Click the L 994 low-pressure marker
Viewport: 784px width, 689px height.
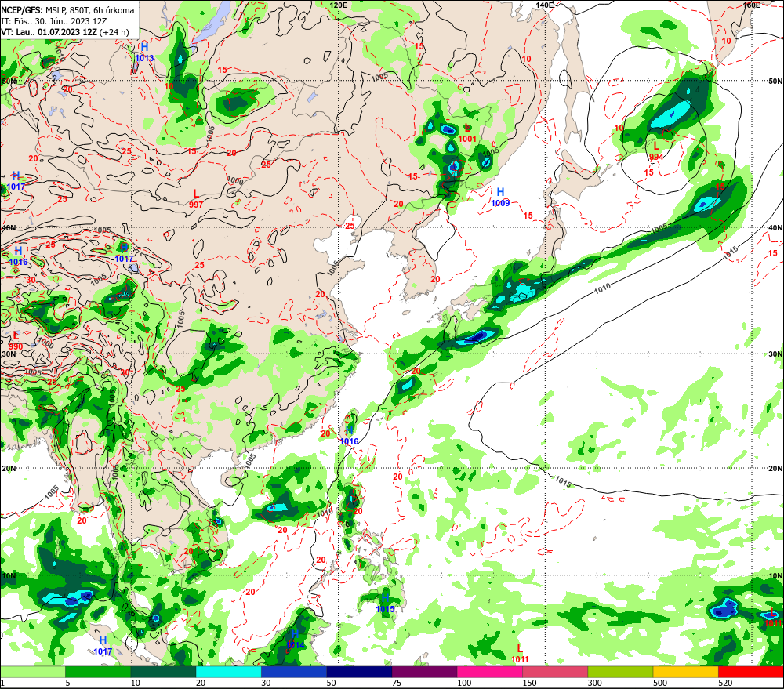(x=656, y=151)
